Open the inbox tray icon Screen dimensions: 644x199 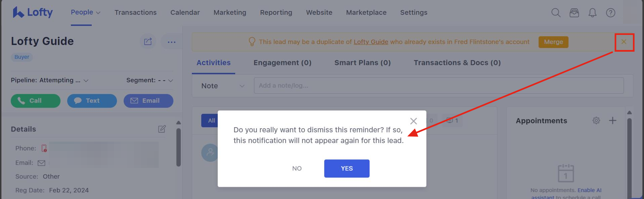(x=574, y=13)
